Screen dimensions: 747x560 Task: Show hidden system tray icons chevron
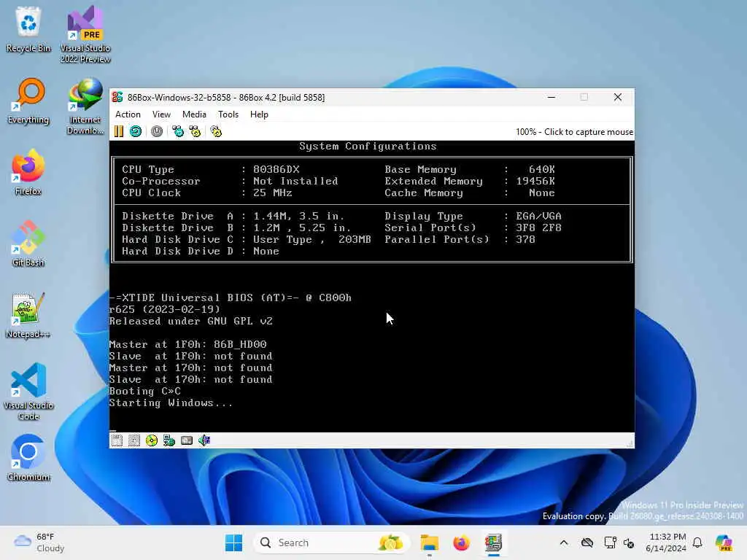[564, 542]
